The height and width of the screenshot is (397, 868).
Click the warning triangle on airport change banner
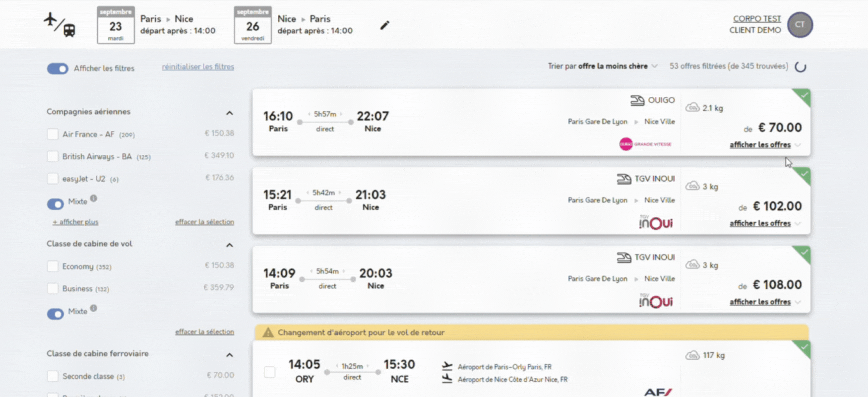[x=268, y=332]
